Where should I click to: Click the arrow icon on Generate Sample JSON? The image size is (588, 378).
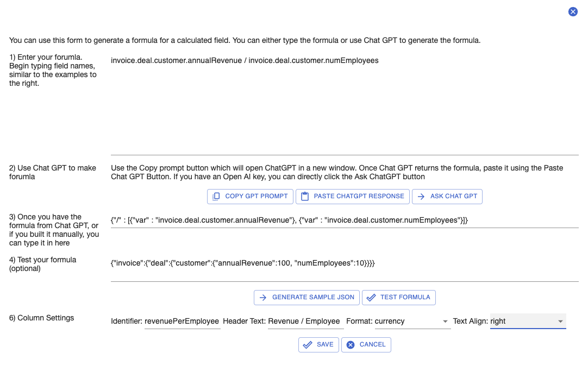pos(263,298)
